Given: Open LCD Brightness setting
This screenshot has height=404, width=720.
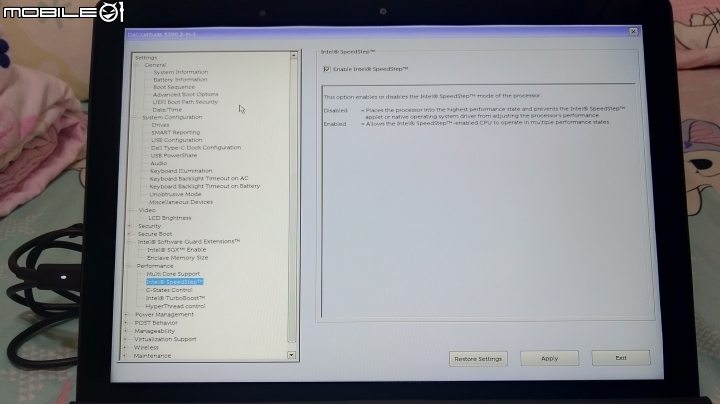Looking at the screenshot, I should (x=169, y=218).
